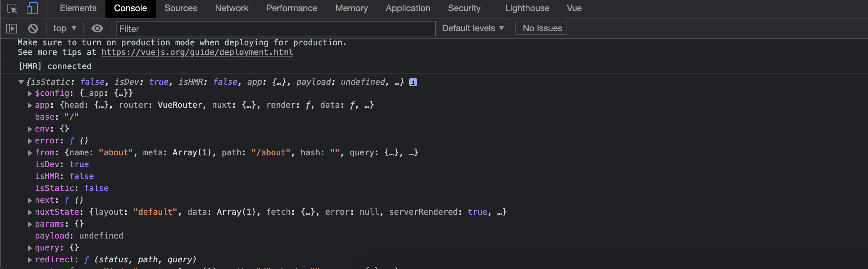Screen dimensions: 868x269
Task: Show the console sidebar icon
Action: click(x=12, y=28)
